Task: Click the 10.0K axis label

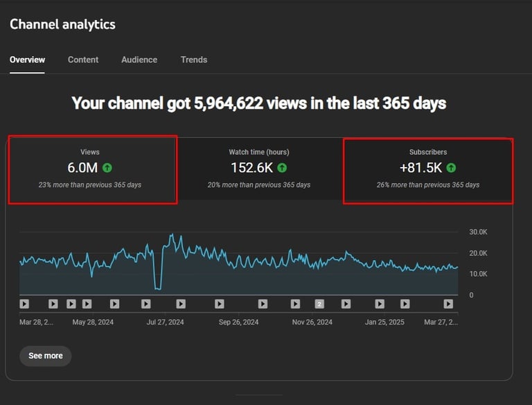Action: [478, 274]
